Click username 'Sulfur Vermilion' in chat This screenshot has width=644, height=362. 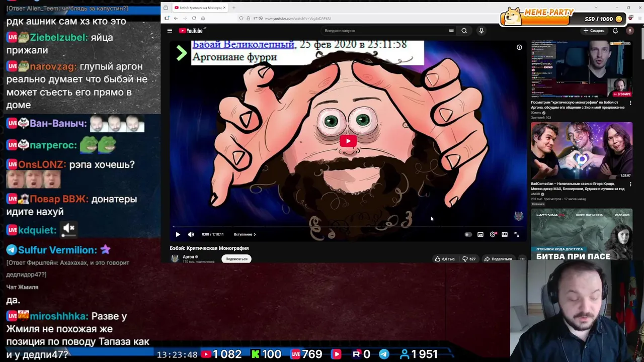coord(57,250)
